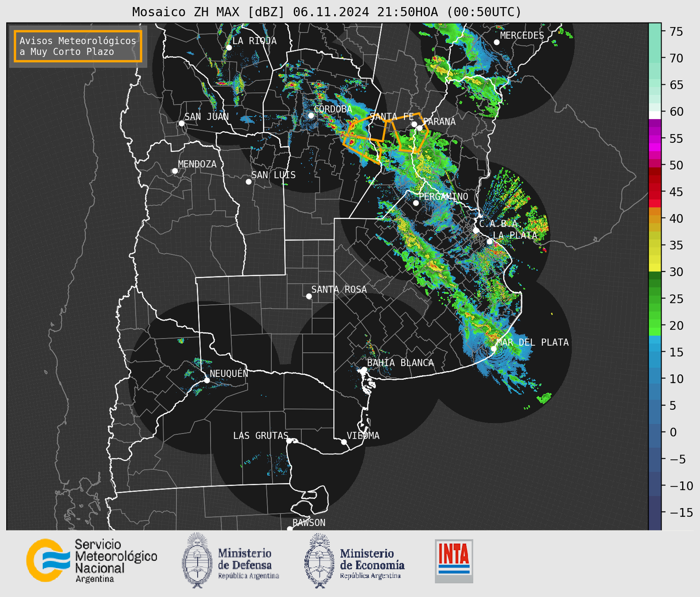700x597 pixels.
Task: Click the Avisos Meteorológicos a Muy Corto Plazo box
Action: click(x=78, y=46)
